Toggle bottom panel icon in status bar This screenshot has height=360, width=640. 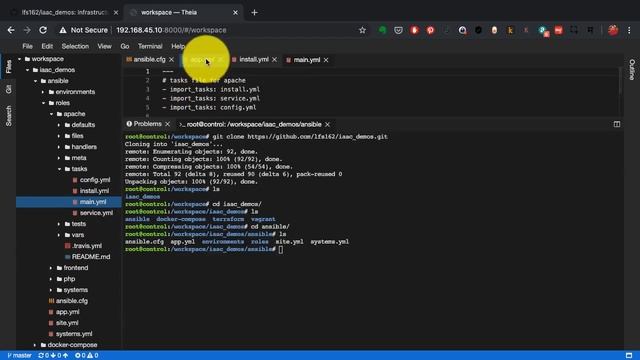(x=629, y=356)
